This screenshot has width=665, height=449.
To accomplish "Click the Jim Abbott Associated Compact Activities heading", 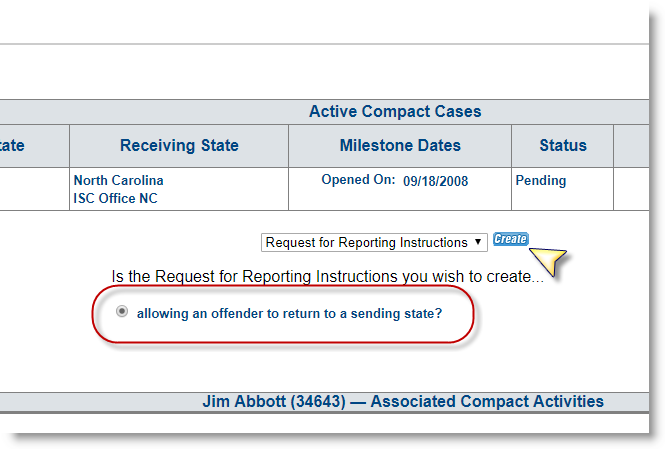I will [x=402, y=402].
